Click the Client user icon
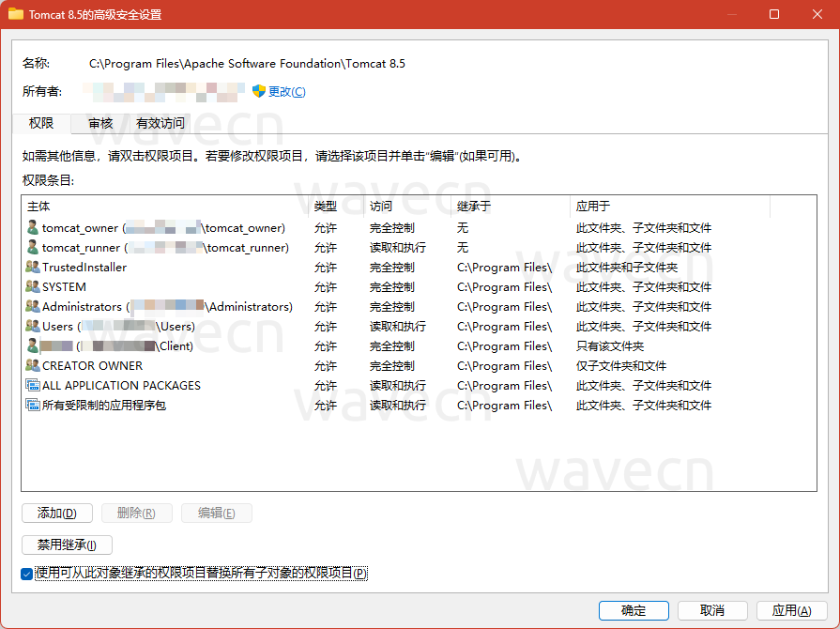The height and width of the screenshot is (629, 840). [x=32, y=346]
